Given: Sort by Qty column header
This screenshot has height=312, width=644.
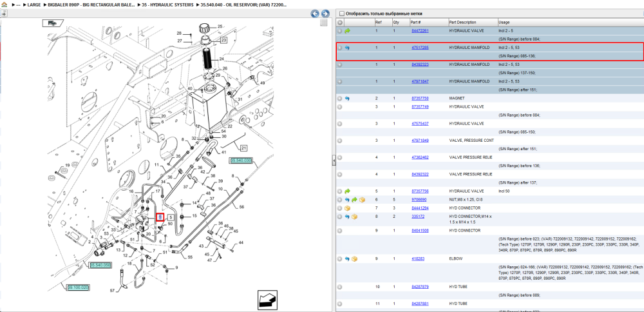Looking at the screenshot, I should [396, 22].
